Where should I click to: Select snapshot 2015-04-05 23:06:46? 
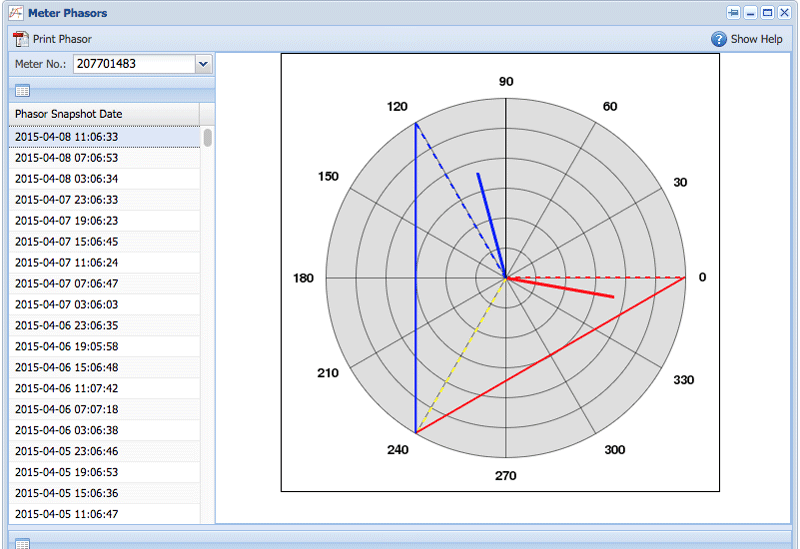(104, 451)
